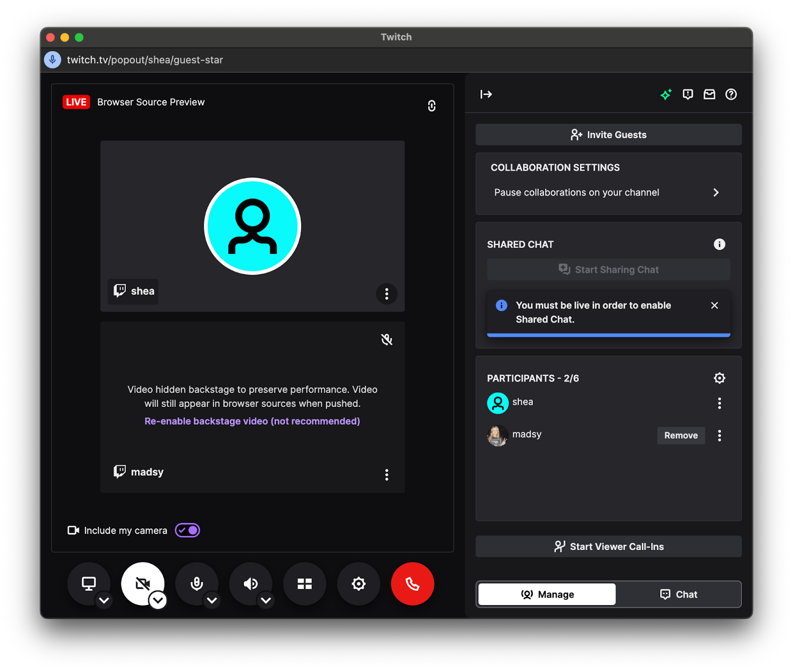
Task: Remove madsy from participants
Action: pos(680,435)
